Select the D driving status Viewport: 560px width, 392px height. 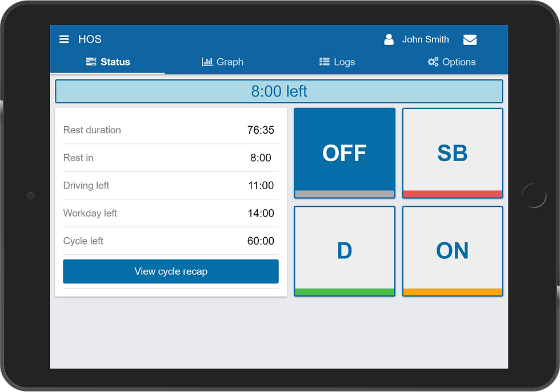tap(345, 251)
